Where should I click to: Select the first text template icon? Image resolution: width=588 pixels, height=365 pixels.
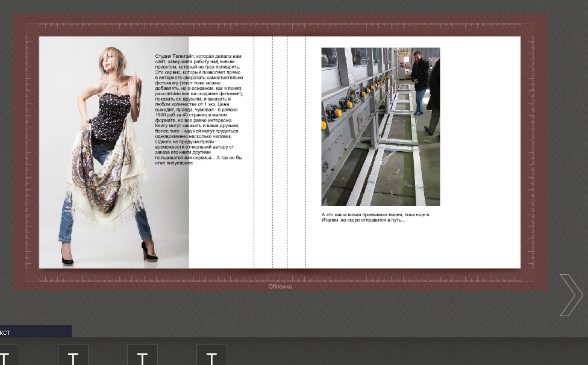coord(6,357)
